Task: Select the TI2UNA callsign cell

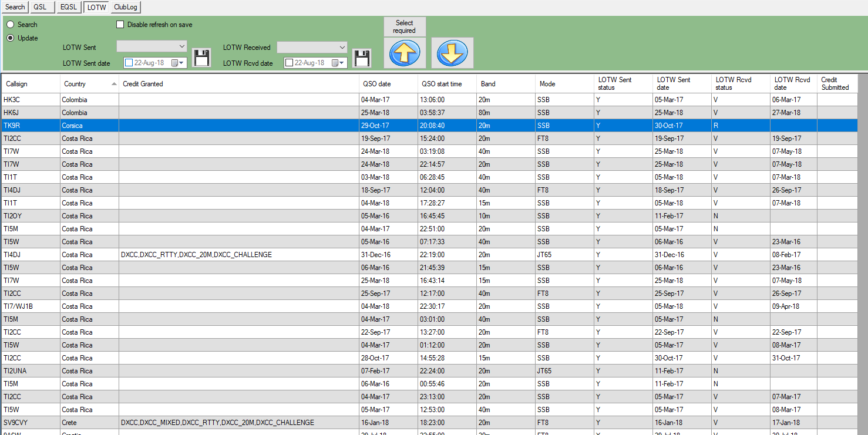Action: [x=31, y=371]
